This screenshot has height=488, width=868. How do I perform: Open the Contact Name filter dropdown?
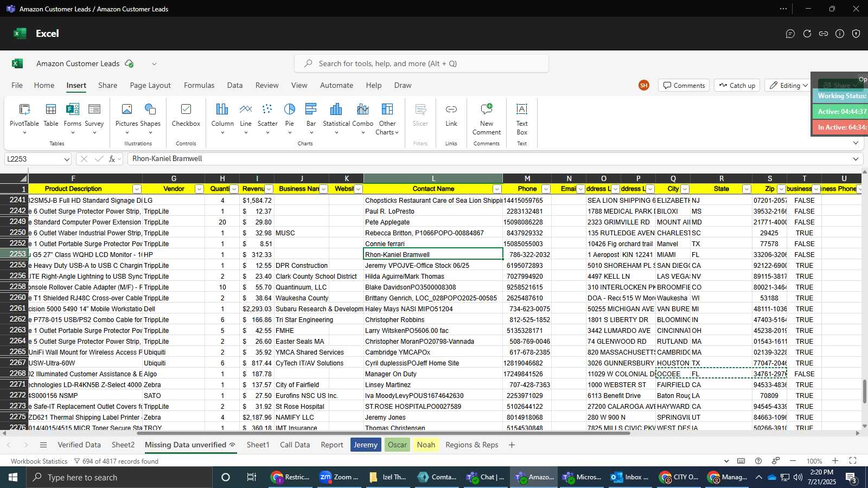[497, 189]
